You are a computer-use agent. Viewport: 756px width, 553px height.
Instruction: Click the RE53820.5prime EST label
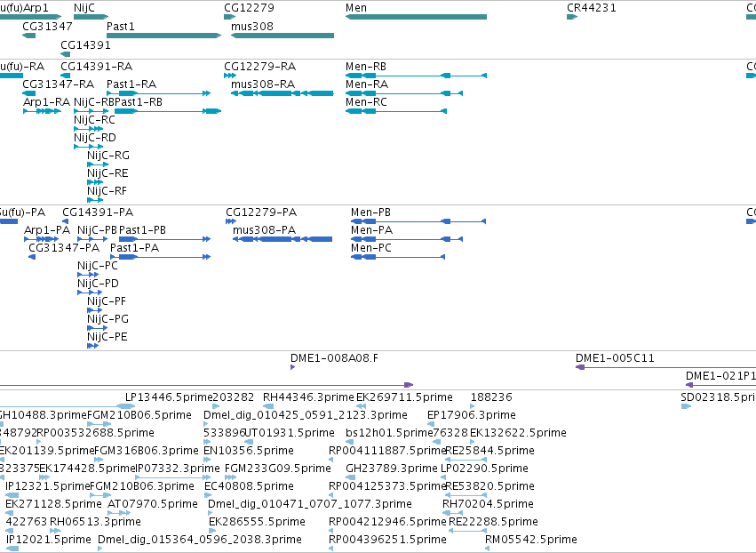click(489, 486)
